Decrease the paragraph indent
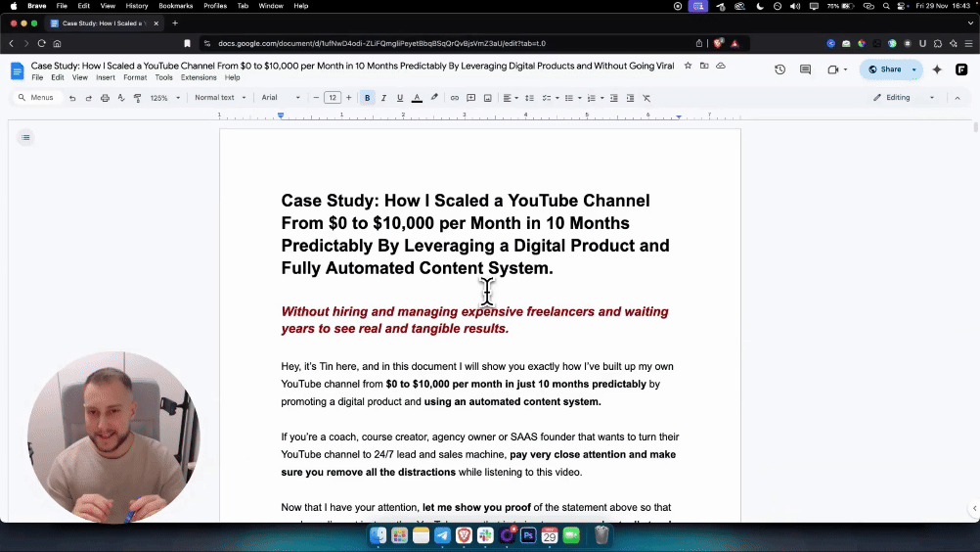Screen dimensions: 980x552 tap(614, 98)
